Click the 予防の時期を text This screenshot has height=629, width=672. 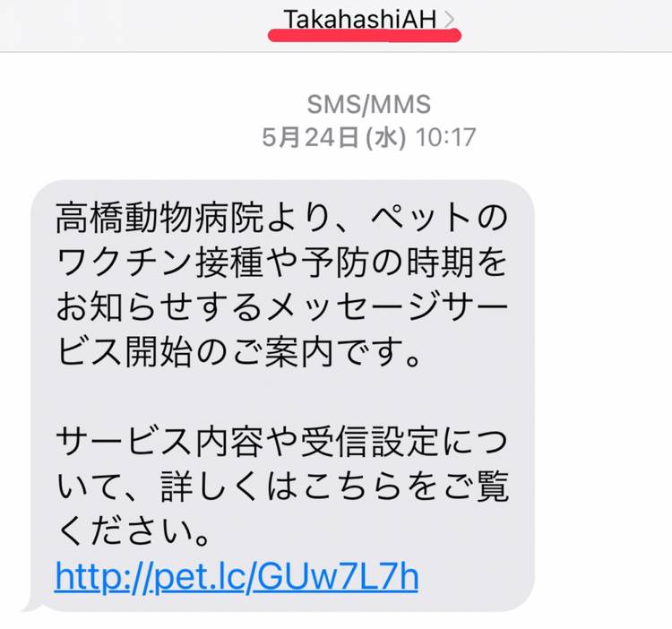pos(404,263)
